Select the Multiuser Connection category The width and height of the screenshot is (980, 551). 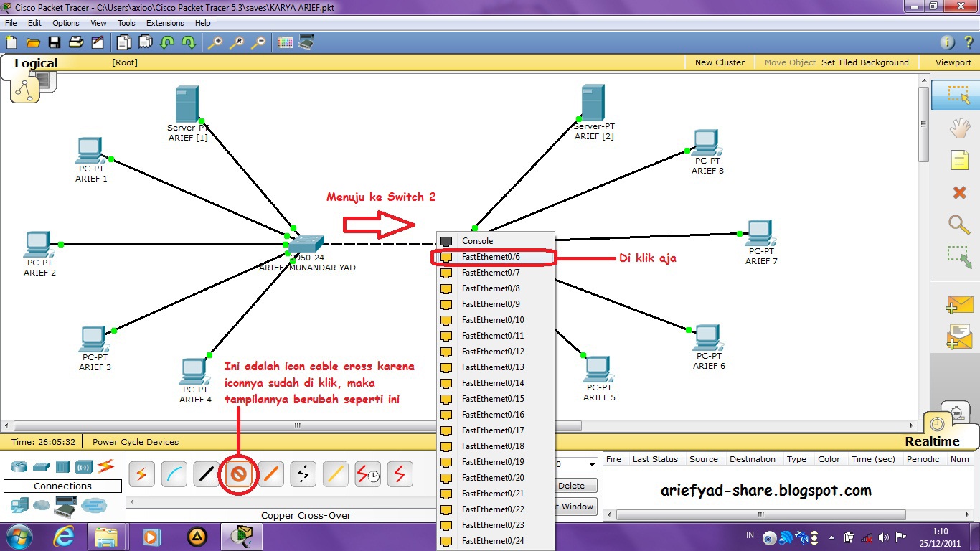[x=93, y=505]
